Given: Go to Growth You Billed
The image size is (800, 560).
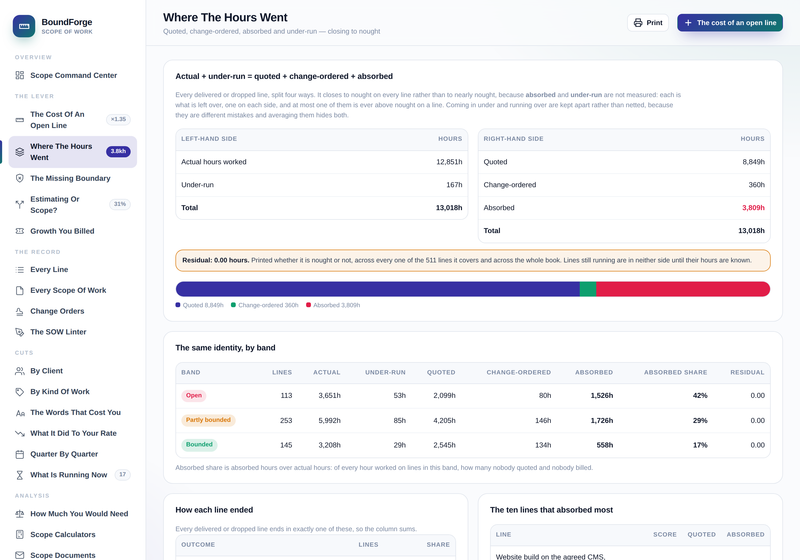Looking at the screenshot, I should 73,231.
